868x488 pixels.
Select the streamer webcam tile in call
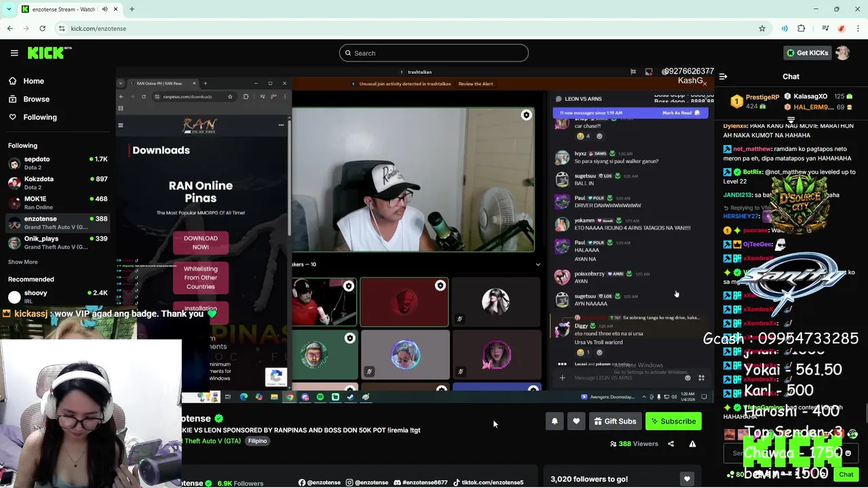[x=412, y=180]
